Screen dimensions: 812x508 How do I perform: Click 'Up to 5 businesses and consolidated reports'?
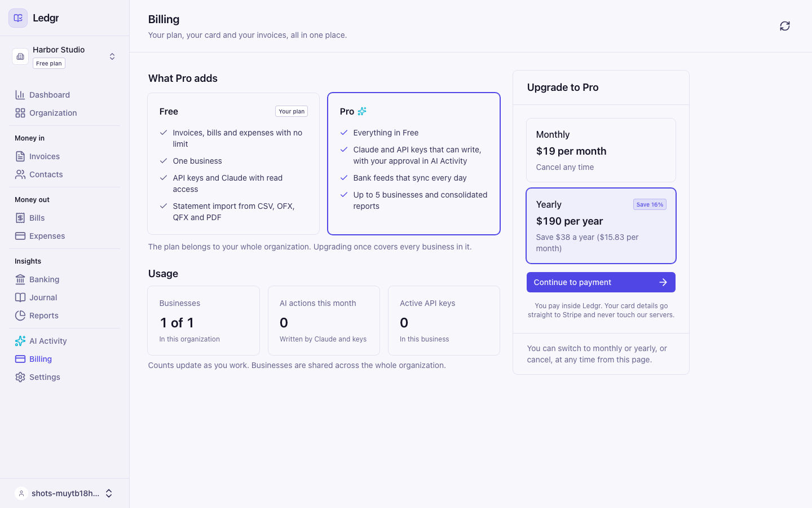coord(420,200)
